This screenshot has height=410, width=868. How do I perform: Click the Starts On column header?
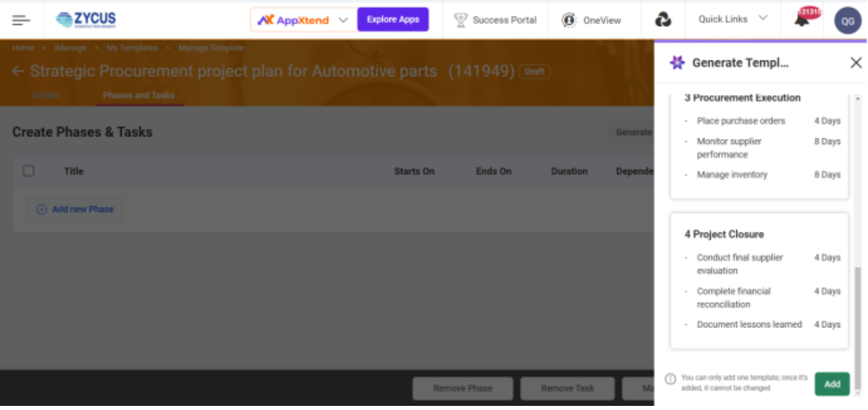coord(414,171)
